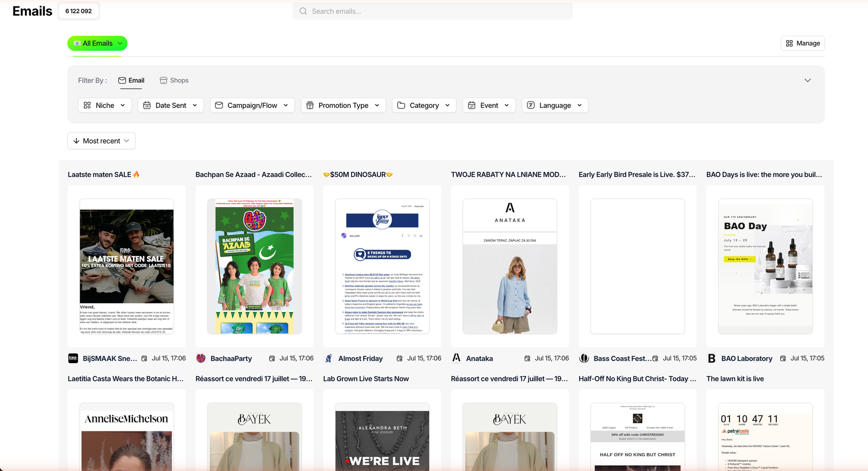The height and width of the screenshot is (471, 868).
Task: Change the Most recent sort order
Action: pyautogui.click(x=101, y=141)
